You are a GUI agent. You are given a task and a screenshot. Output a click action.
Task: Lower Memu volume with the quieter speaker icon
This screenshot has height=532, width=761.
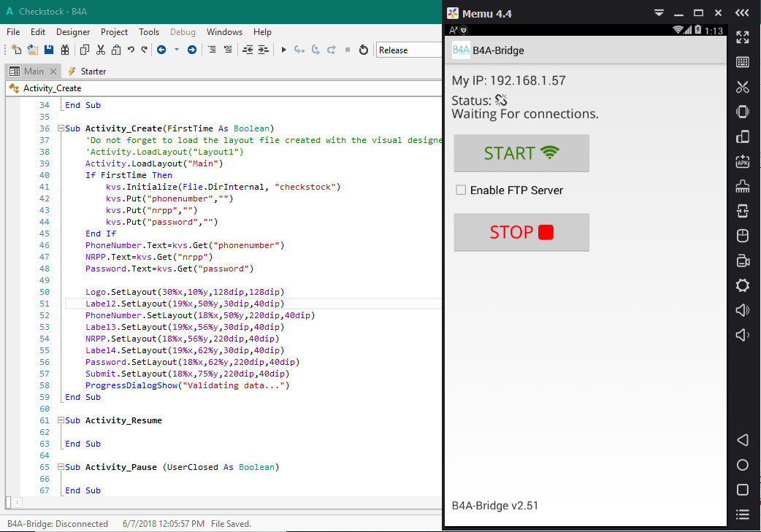click(x=743, y=335)
